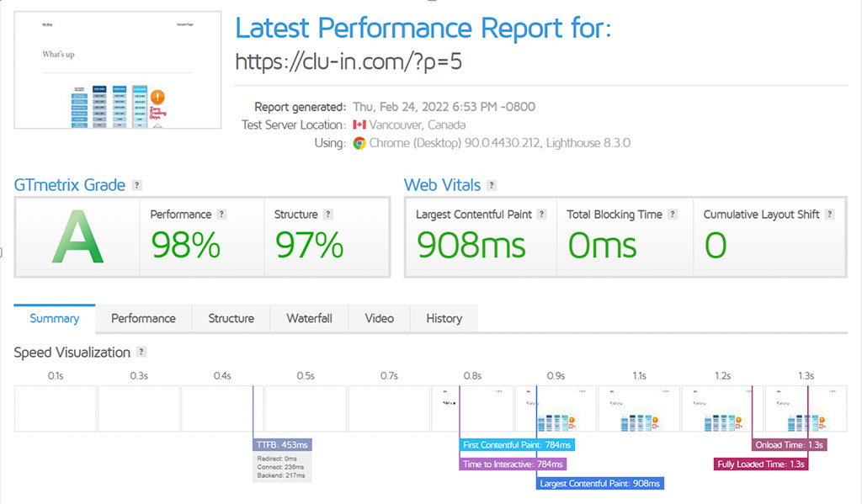Click the Fully Loaded Time marker
862x504 pixels.
[761, 464]
